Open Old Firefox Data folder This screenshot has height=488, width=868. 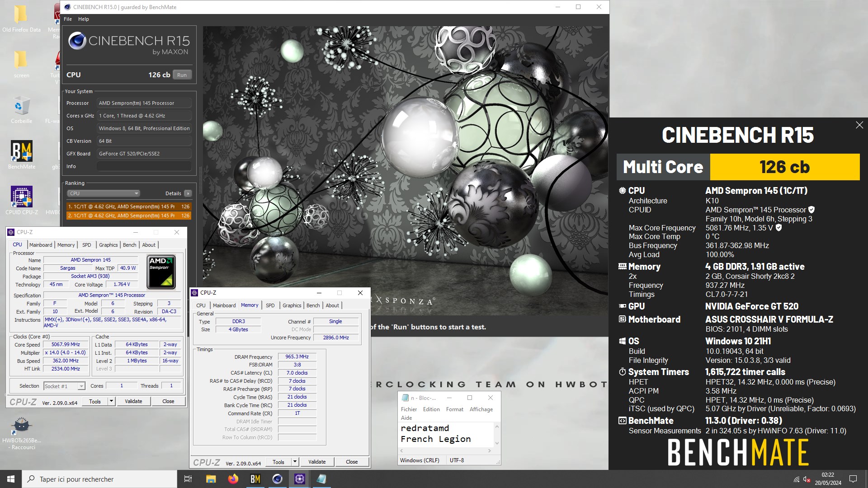pyautogui.click(x=21, y=19)
